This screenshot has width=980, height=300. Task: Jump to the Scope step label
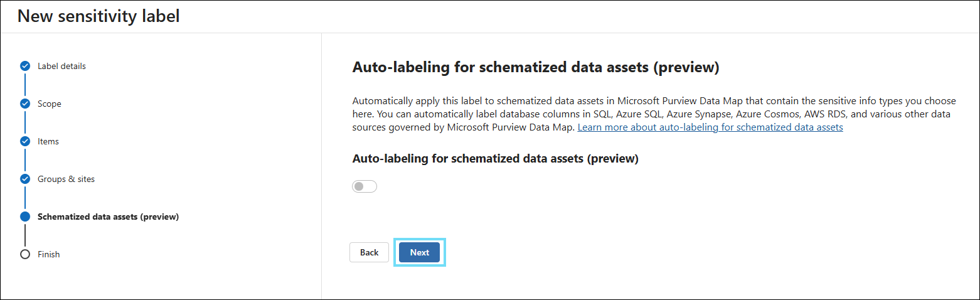50,104
